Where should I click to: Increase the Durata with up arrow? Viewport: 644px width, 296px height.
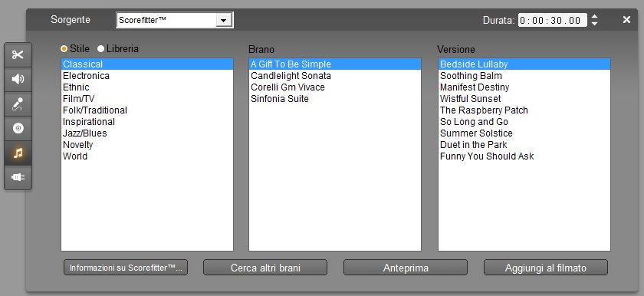[594, 17]
